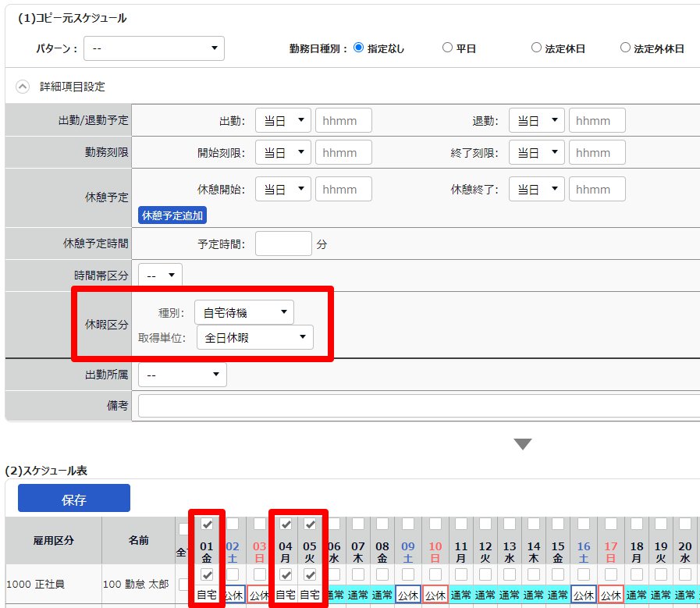Uncheck header checkbox for day 01

[207, 524]
